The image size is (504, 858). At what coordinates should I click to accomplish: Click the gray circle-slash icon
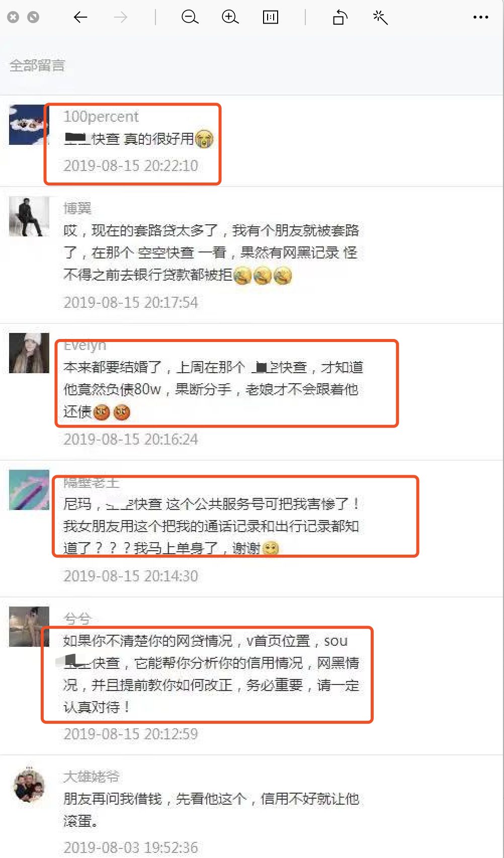tap(33, 17)
